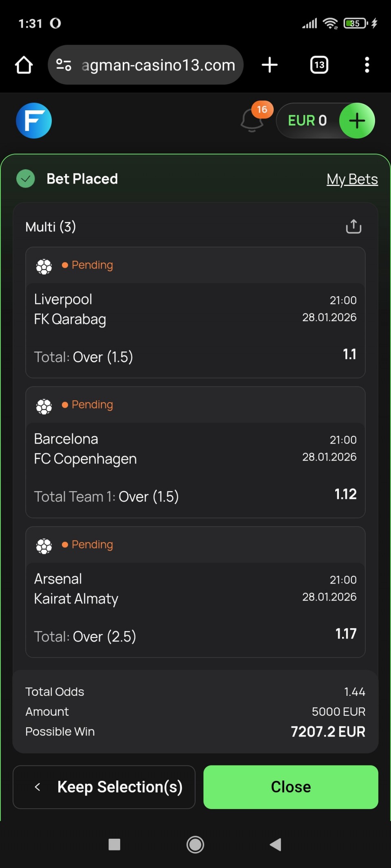Open a new browser tab
Screen dimensions: 391x868
click(270, 65)
